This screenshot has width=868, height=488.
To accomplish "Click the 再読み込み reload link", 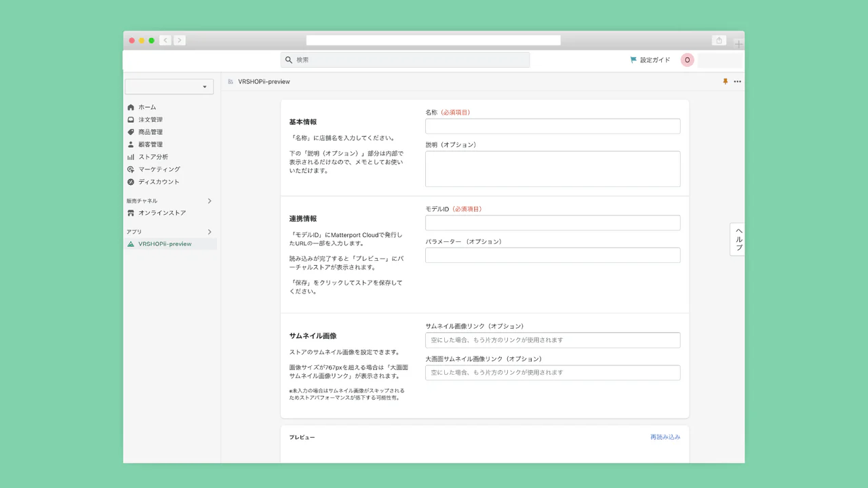I will [665, 437].
